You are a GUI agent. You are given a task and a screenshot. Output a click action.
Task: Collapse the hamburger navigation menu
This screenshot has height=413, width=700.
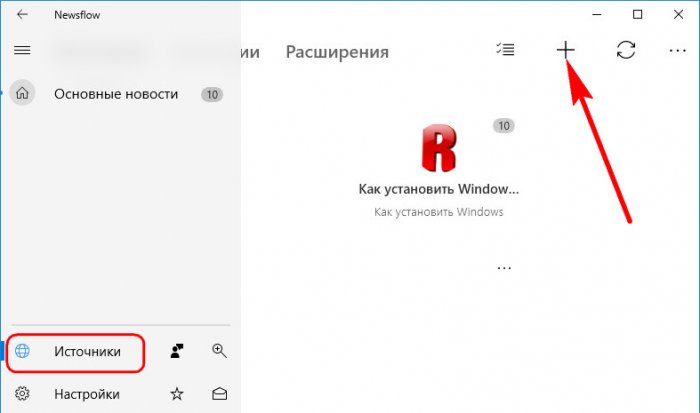click(x=22, y=50)
